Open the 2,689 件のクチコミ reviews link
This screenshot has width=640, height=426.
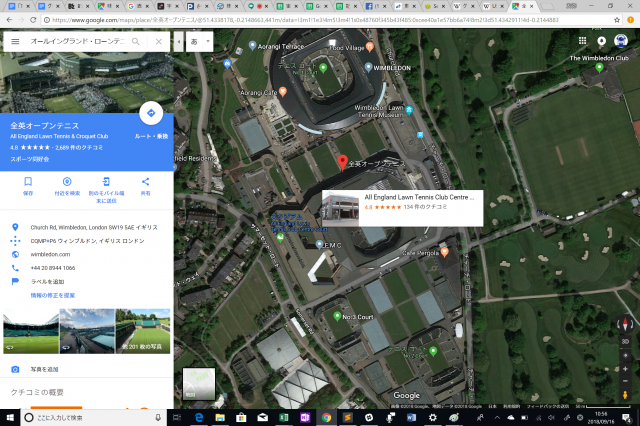point(79,147)
